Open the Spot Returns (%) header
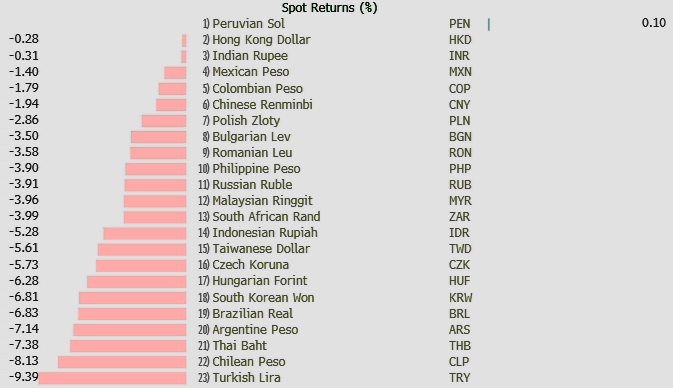Viewport: 673px width, 388px height. (x=330, y=8)
